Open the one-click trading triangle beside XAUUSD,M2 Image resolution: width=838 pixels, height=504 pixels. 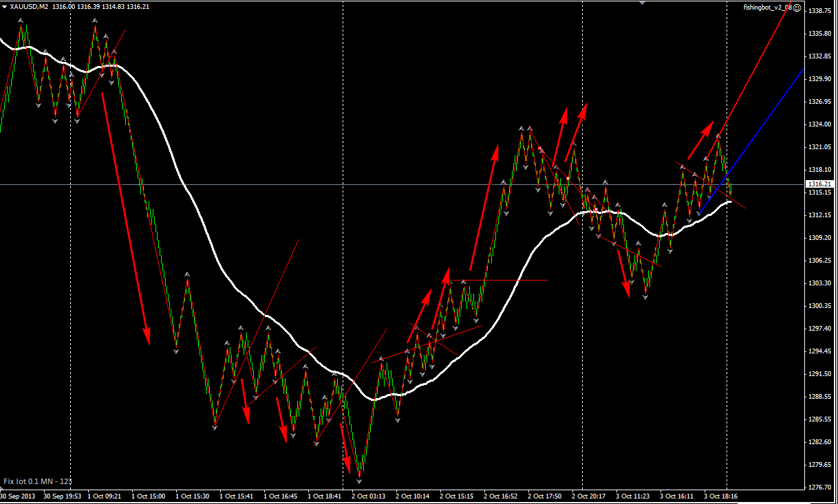5,6
